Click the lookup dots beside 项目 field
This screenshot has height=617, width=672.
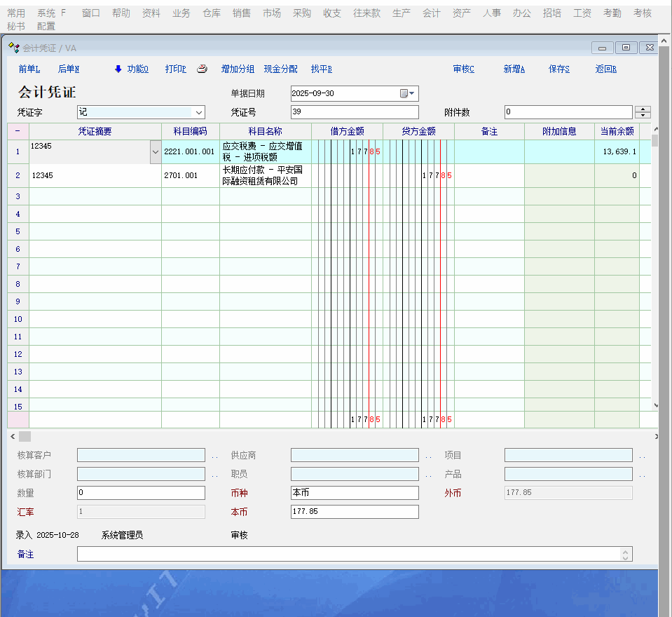coord(642,456)
